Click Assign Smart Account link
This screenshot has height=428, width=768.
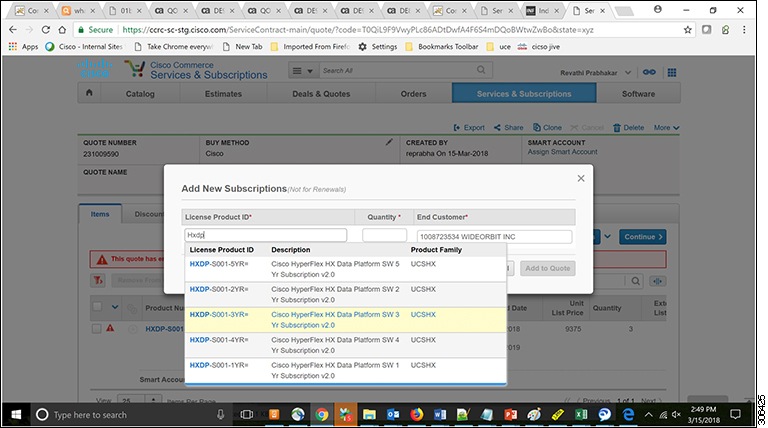click(562, 152)
